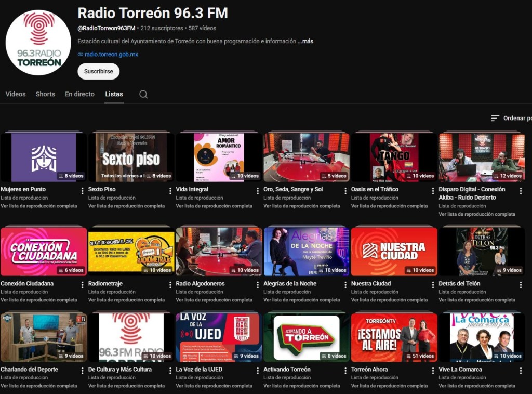Open the radio.torreon.gob.mx link
Screen dimensions: 532x394
pyautogui.click(x=111, y=54)
